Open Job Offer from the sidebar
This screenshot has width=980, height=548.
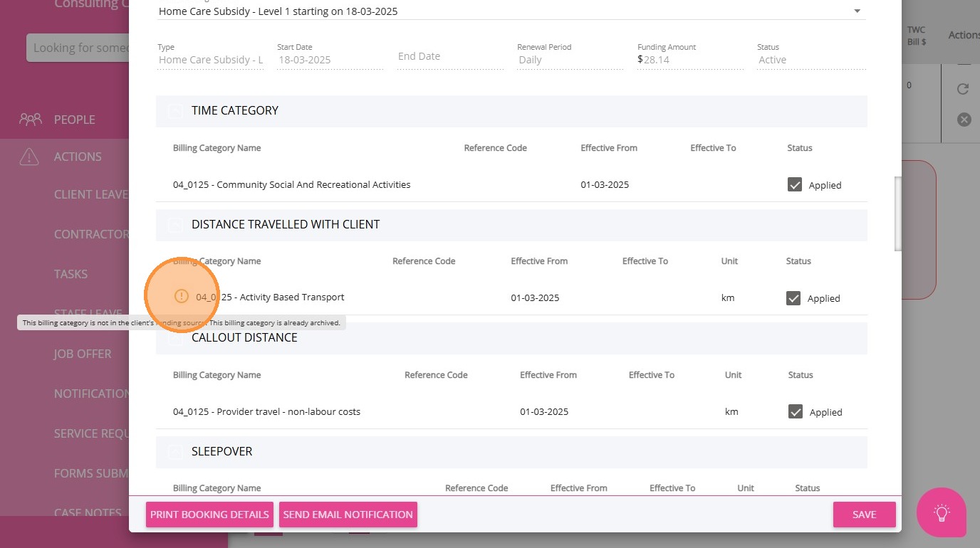coord(83,354)
